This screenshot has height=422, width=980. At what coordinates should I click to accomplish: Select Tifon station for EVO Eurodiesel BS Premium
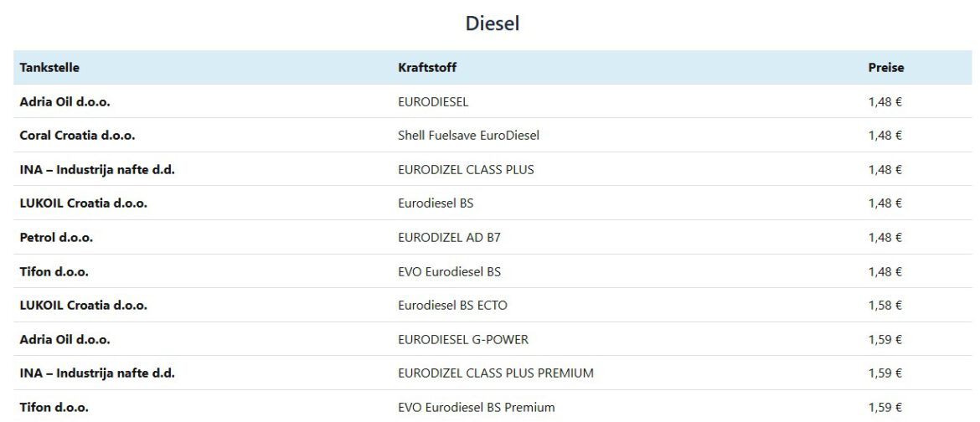click(54, 408)
